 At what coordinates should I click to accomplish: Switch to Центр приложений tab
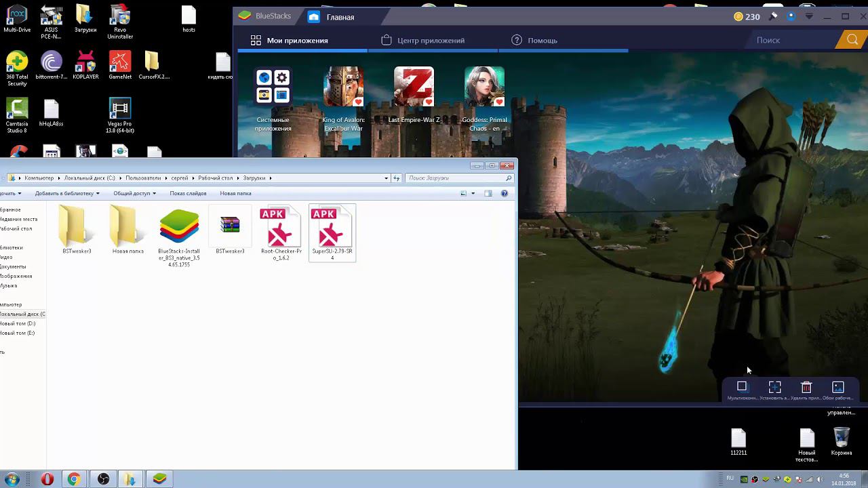422,41
